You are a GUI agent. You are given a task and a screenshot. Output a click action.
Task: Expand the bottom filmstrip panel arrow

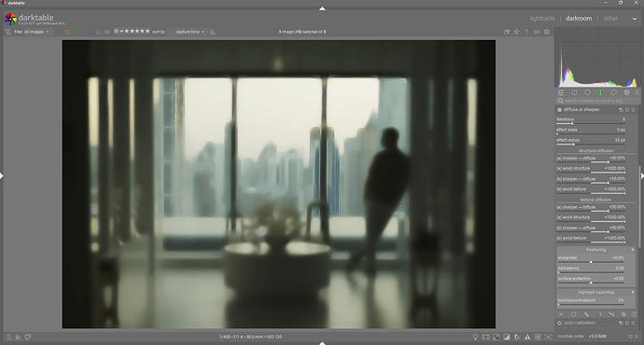(322, 343)
